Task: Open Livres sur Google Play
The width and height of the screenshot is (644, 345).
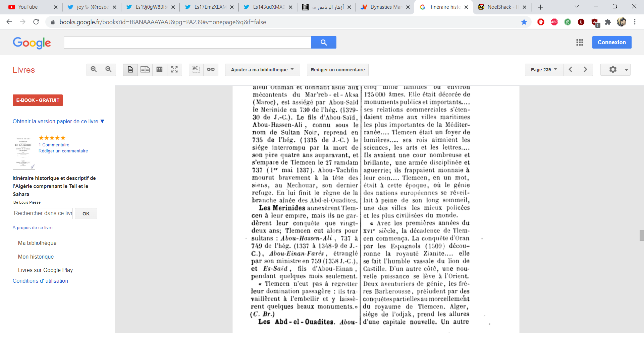Action: point(45,270)
